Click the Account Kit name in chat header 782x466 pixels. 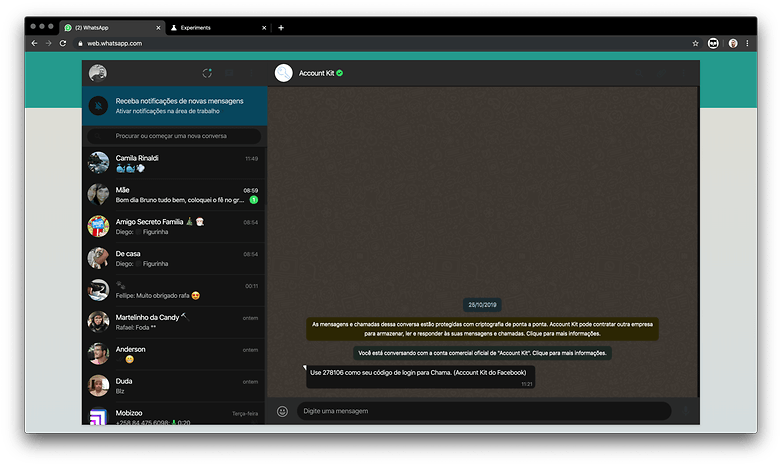coord(316,73)
